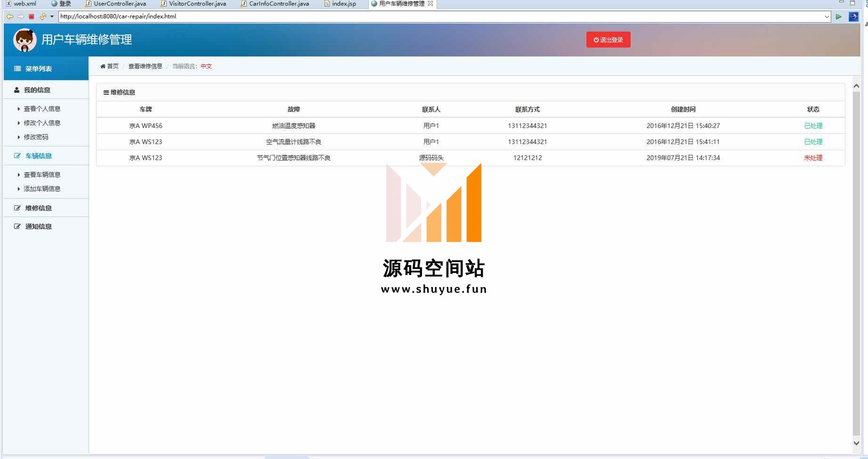Viewport: 868px width, 459px height.
Task: Open 添加车辆信息 menu item
Action: pyautogui.click(x=42, y=189)
